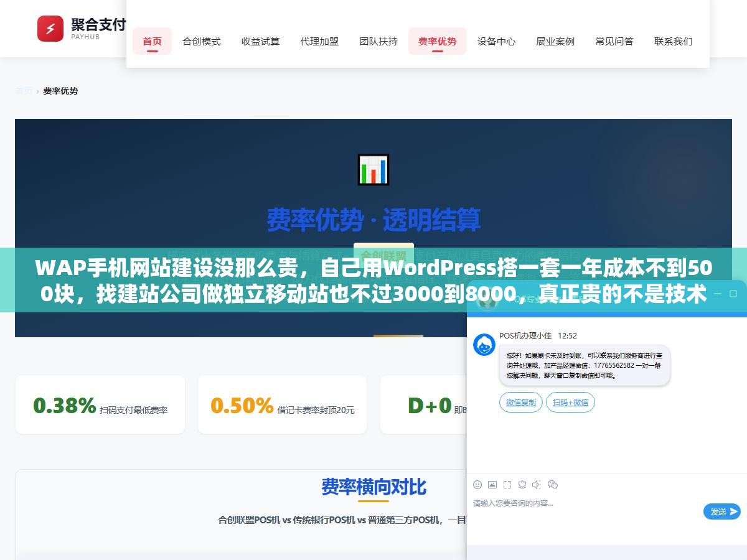Click the 0.50% 借记卡费率封顶20元 card

(282, 404)
